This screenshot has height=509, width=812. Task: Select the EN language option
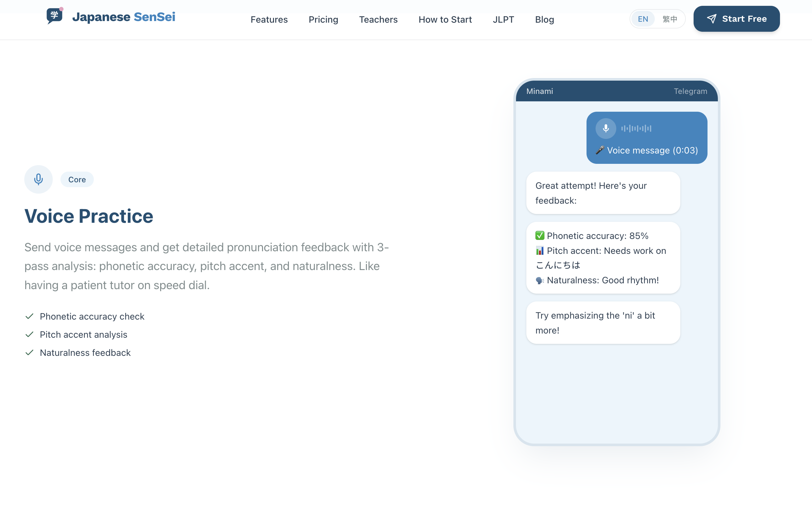643,19
